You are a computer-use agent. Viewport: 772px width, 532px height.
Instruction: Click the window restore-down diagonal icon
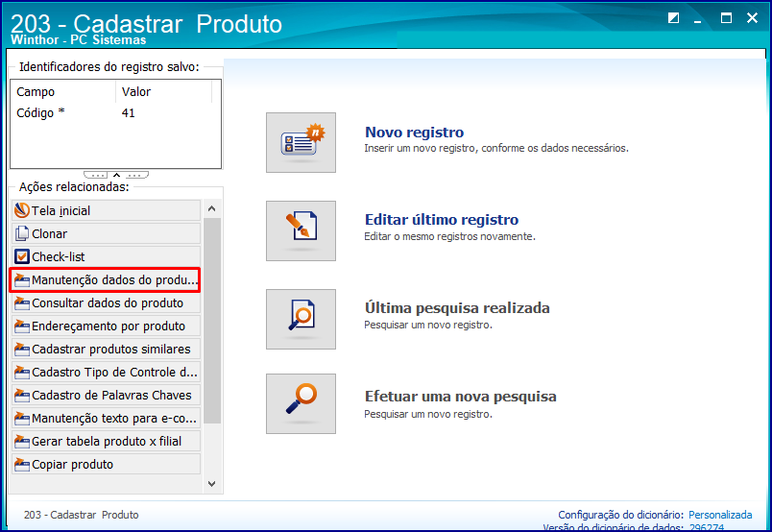point(673,18)
